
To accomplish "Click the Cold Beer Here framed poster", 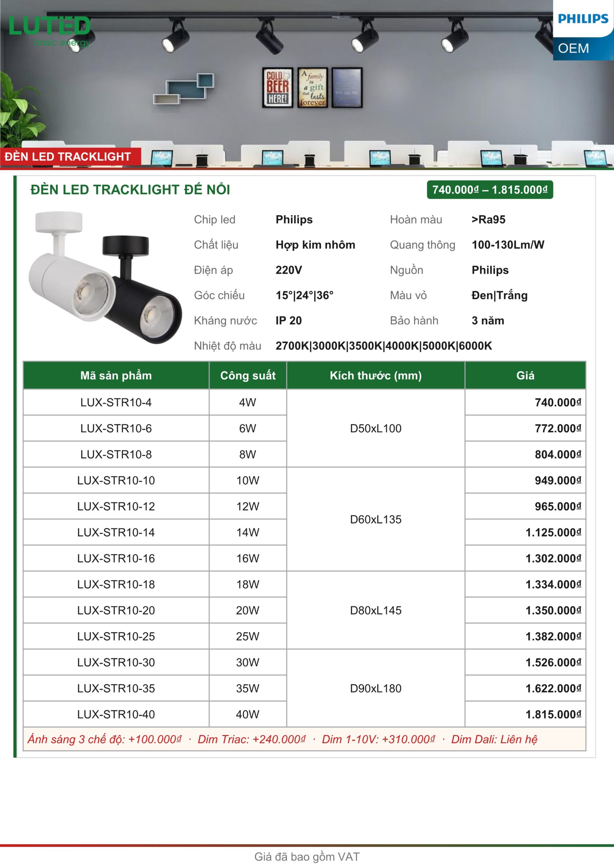I will [278, 87].
